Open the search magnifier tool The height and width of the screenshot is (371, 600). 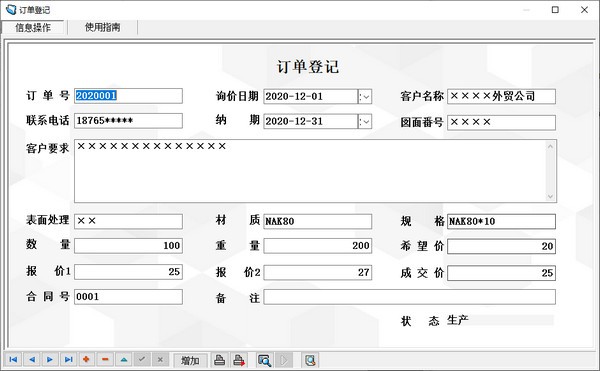pyautogui.click(x=264, y=360)
